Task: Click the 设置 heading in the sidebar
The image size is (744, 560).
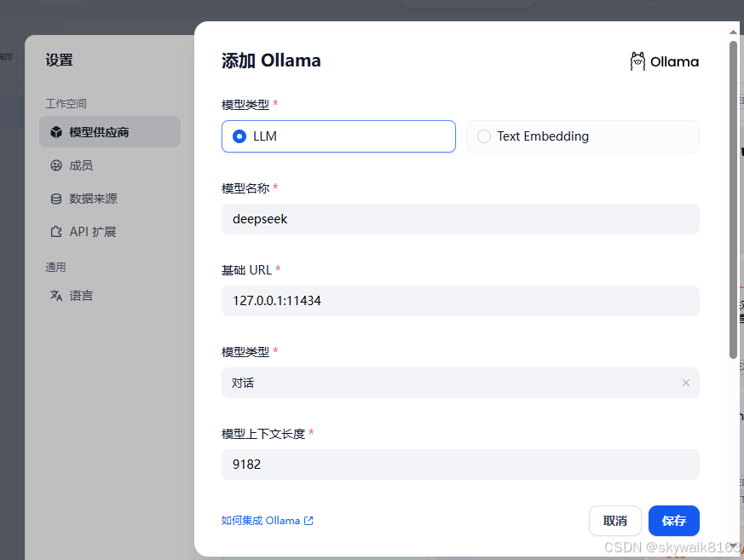Action: pos(60,60)
